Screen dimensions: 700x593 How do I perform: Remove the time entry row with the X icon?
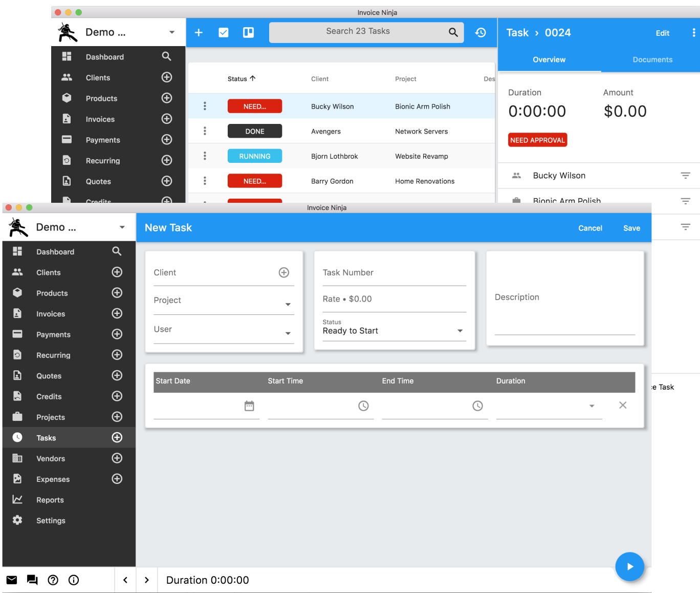click(623, 405)
